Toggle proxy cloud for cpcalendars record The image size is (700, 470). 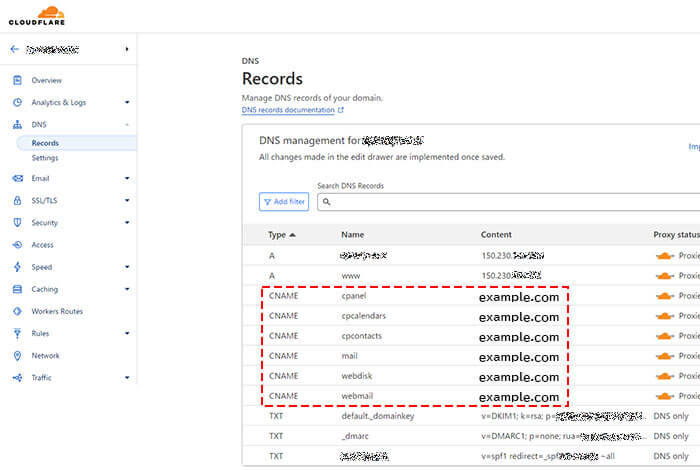pyautogui.click(x=665, y=316)
